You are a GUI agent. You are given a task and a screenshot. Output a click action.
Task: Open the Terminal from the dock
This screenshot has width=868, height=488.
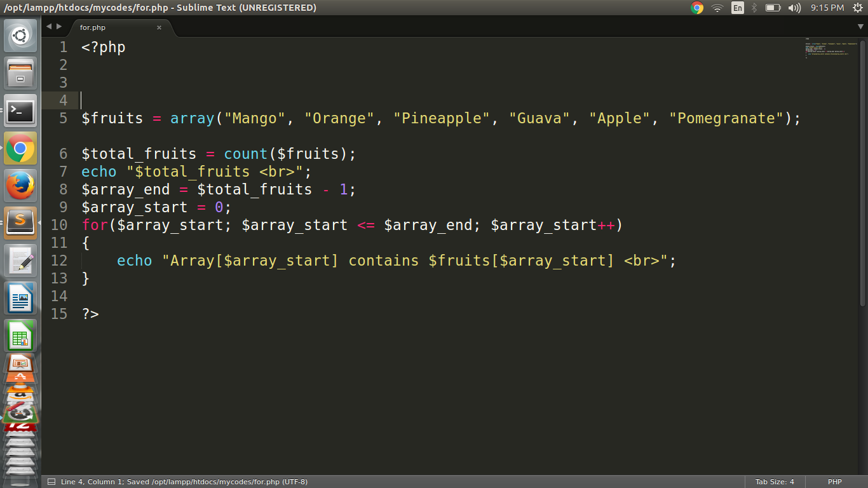pyautogui.click(x=21, y=111)
